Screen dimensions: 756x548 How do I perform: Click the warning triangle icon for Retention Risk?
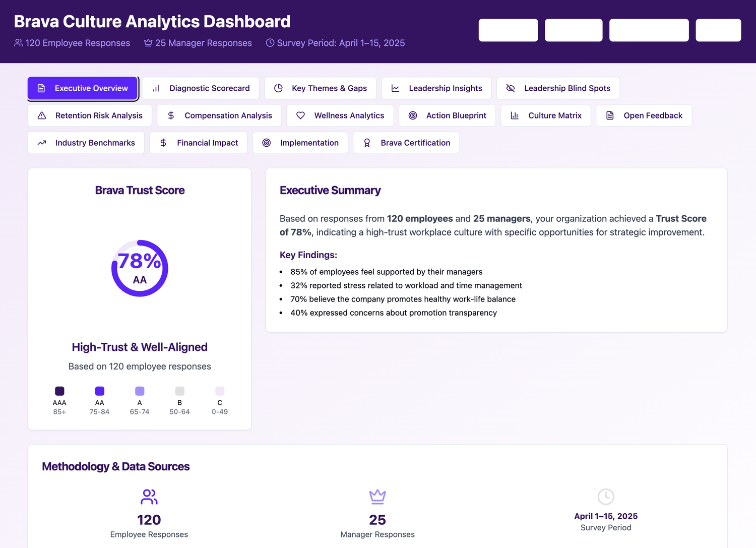[x=42, y=115]
